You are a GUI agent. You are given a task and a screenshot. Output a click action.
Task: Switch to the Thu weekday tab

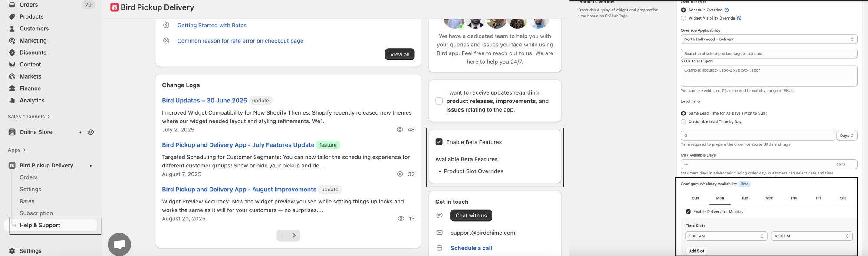coord(794,198)
